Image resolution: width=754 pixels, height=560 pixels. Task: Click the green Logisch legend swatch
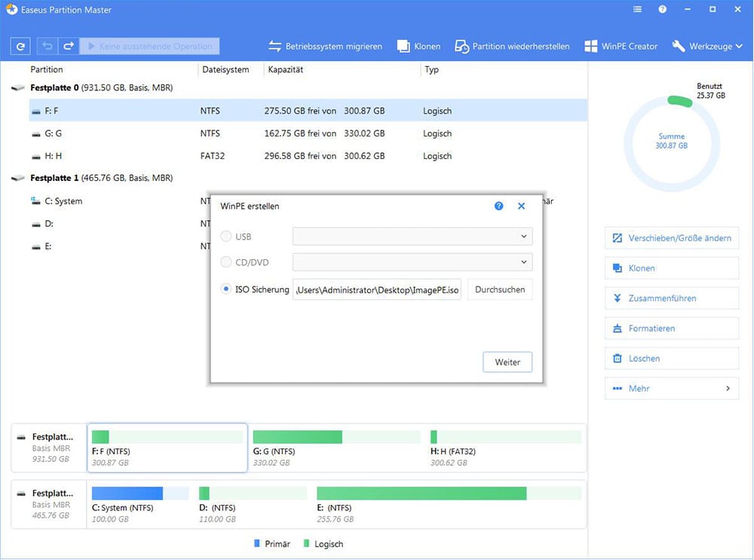(306, 543)
